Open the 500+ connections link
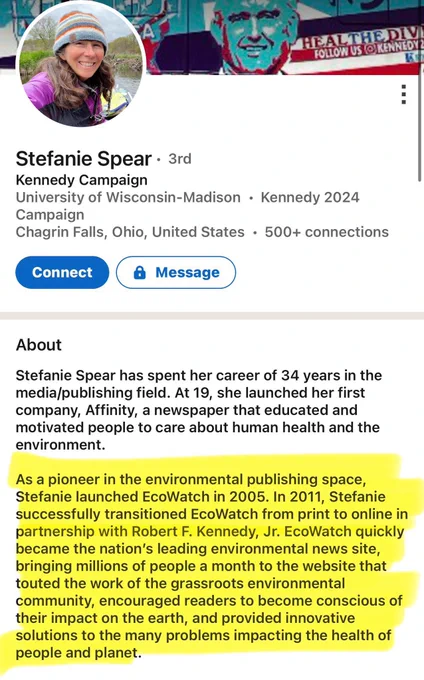The height and width of the screenshot is (680, 424). (x=326, y=232)
